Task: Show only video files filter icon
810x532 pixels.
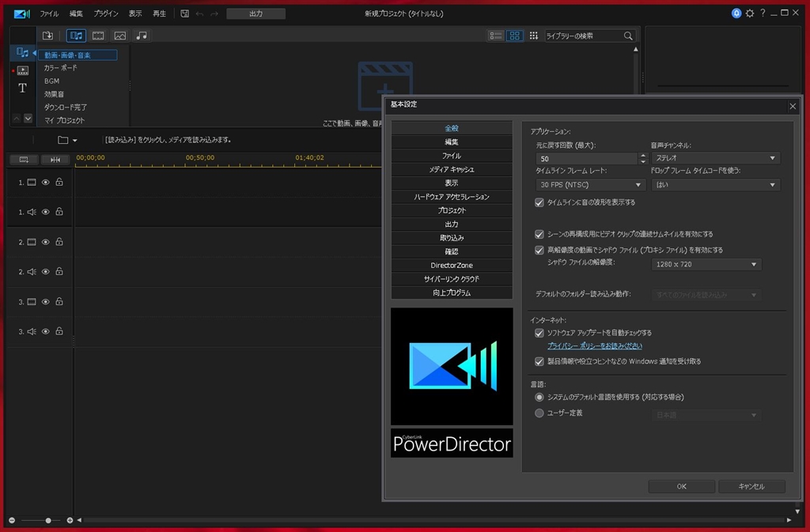Action: (x=98, y=36)
